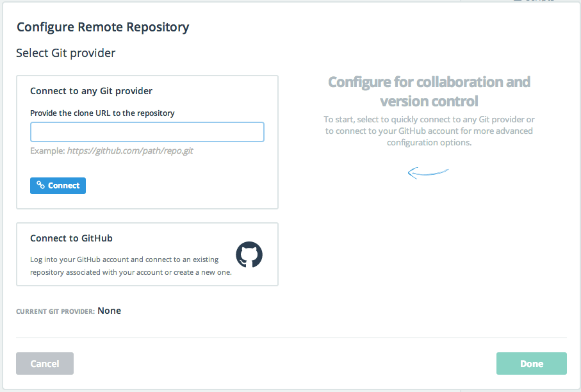
Task: Confirm with the green Done button
Action: 531,364
